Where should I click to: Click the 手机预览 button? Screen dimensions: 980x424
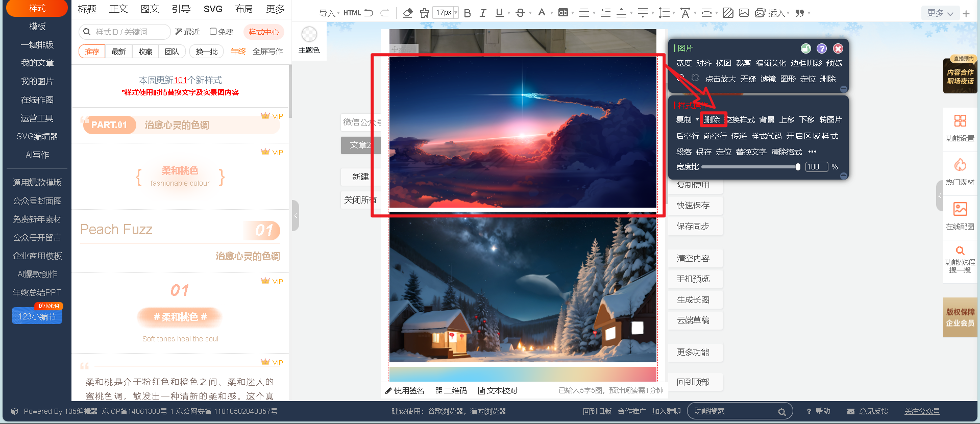696,279
